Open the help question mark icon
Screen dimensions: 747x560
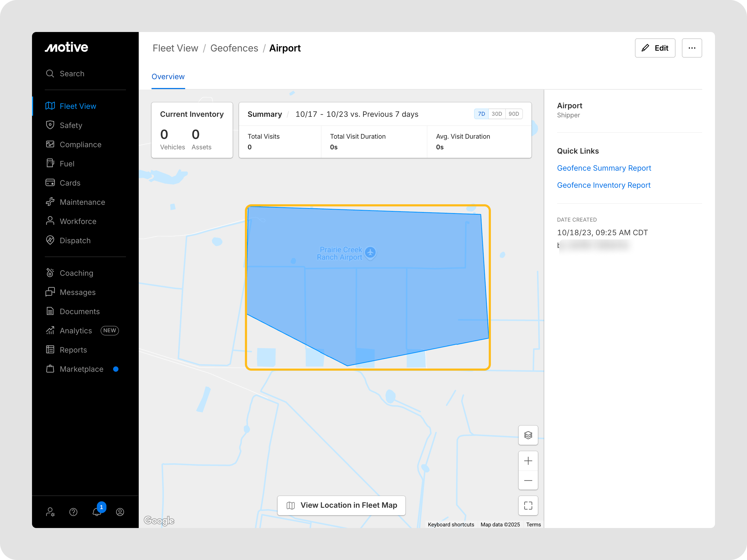pos(73,512)
